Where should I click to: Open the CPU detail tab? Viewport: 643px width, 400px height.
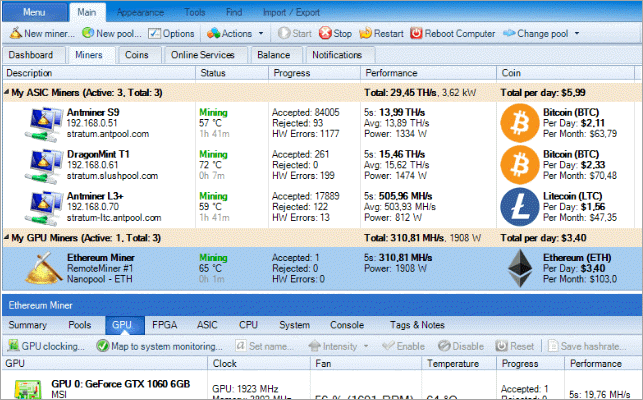tap(248, 325)
